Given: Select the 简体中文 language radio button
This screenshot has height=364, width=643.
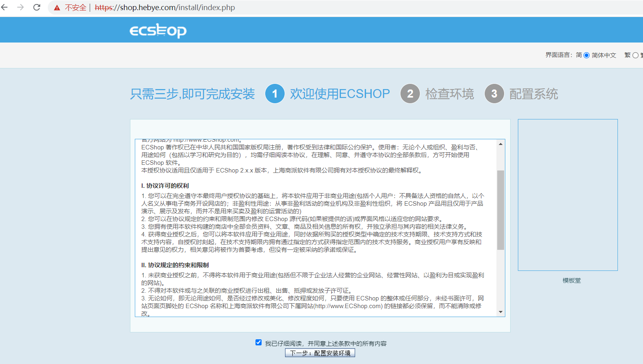Looking at the screenshot, I should point(586,55).
